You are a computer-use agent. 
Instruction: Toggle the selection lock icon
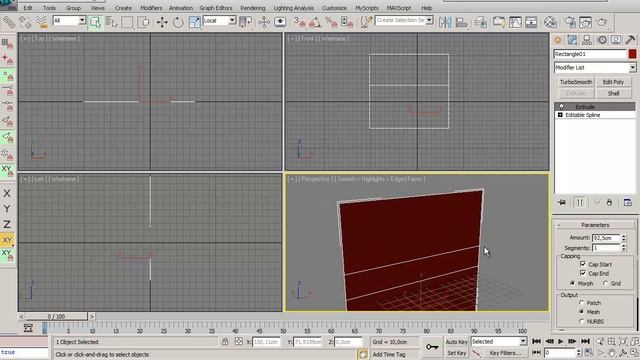(225, 342)
